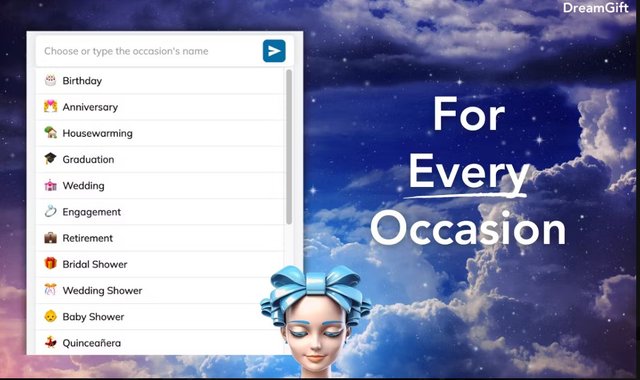
Task: Click the birthday cake icon
Action: [50, 80]
